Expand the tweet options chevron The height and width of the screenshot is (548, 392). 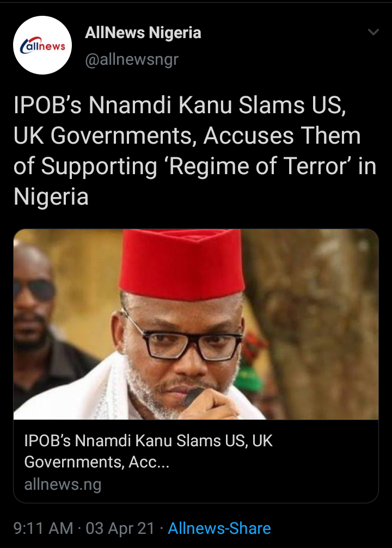[373, 32]
